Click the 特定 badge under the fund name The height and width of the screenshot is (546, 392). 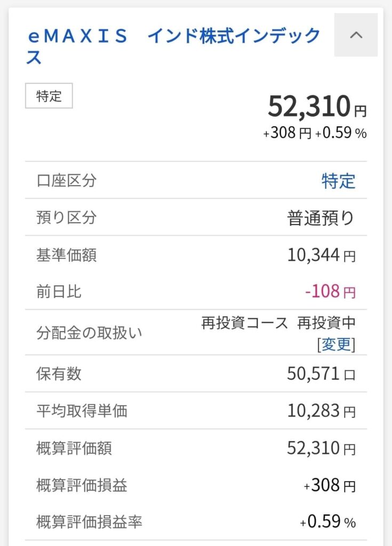click(x=49, y=97)
